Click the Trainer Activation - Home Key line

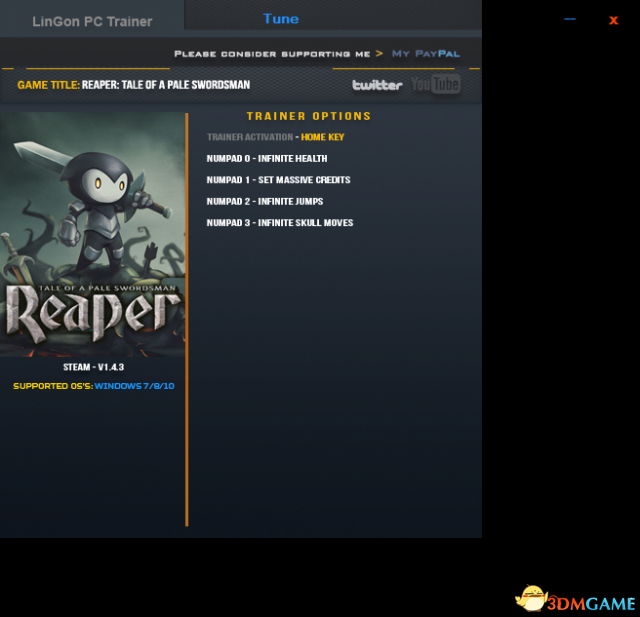276,137
